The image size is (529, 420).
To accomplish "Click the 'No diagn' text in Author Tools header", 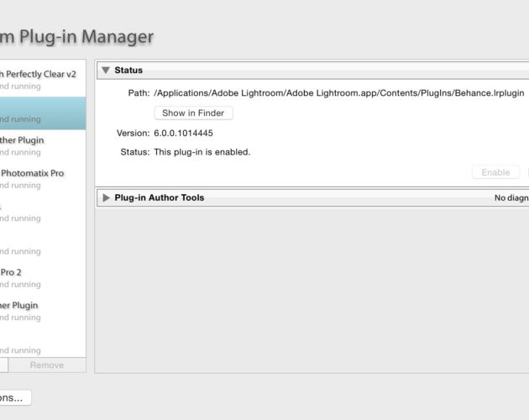I will [511, 198].
